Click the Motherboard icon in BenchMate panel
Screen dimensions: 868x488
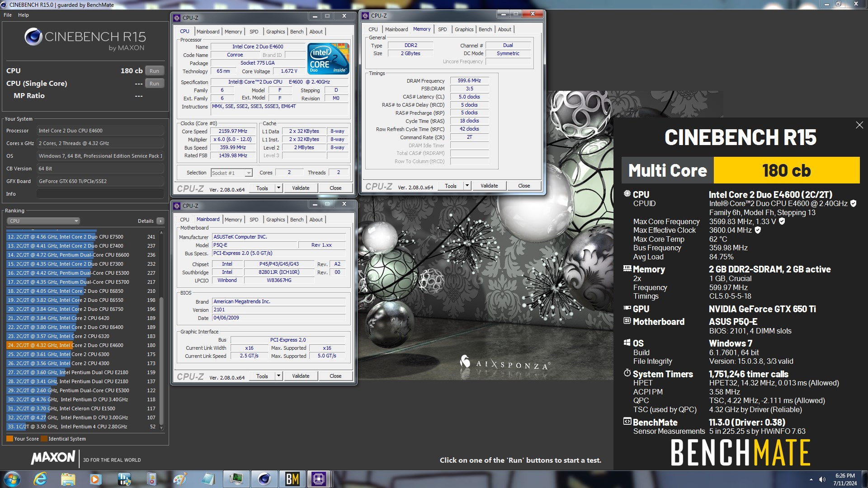coord(627,321)
